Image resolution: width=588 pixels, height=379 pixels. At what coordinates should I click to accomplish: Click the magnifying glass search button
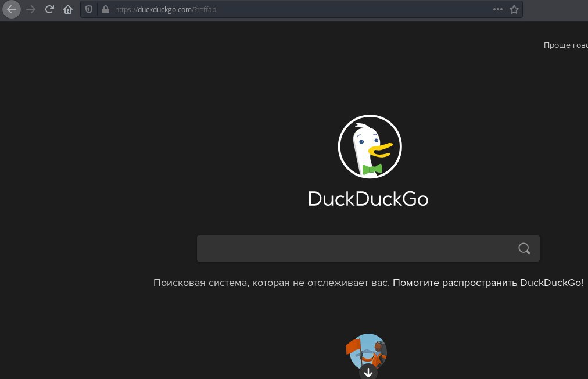click(524, 248)
